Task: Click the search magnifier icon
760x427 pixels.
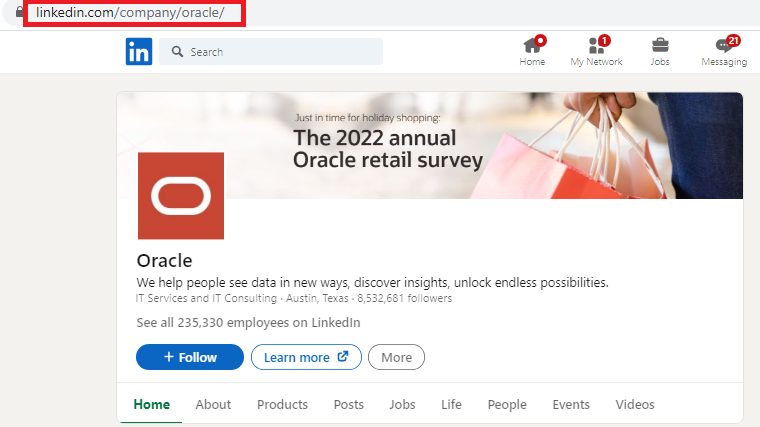Action: pos(177,51)
